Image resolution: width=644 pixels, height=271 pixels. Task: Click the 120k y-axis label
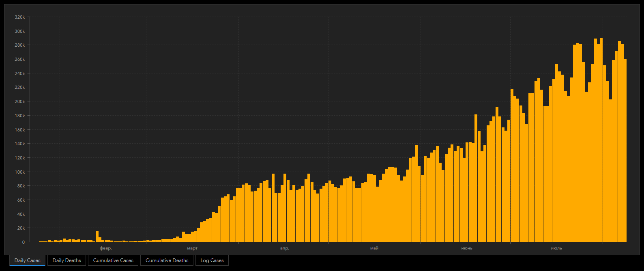(19, 158)
